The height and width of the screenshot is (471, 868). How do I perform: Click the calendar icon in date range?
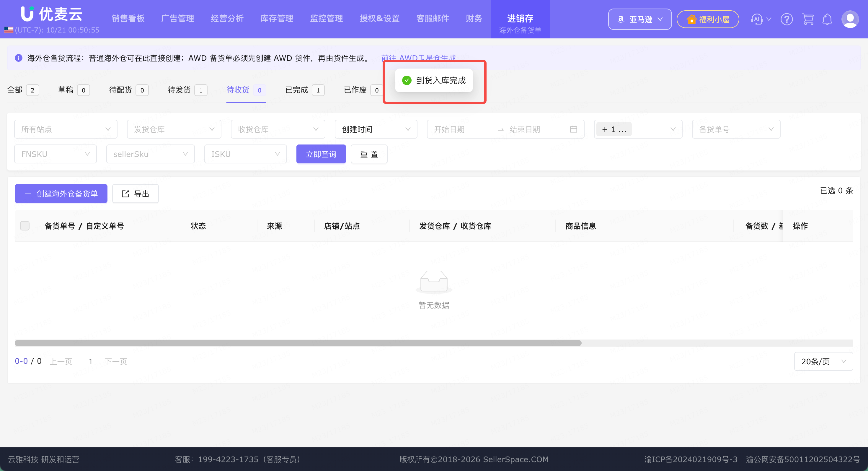click(x=573, y=129)
